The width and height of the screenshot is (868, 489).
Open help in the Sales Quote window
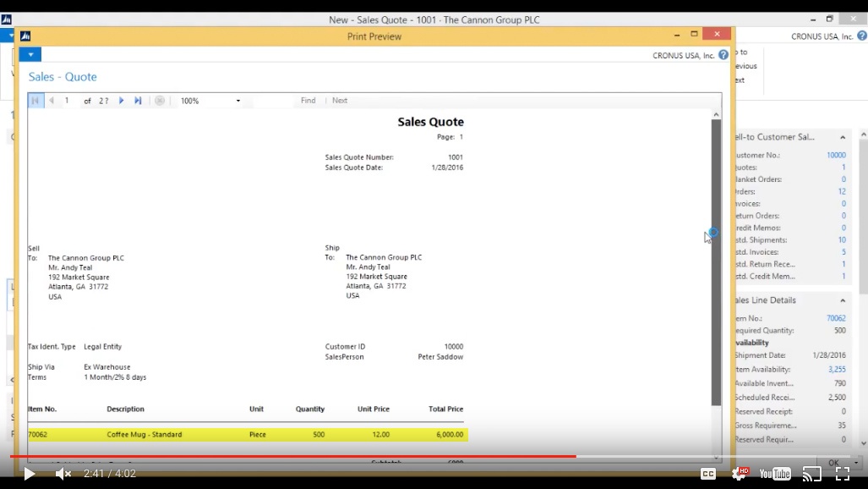coord(862,36)
